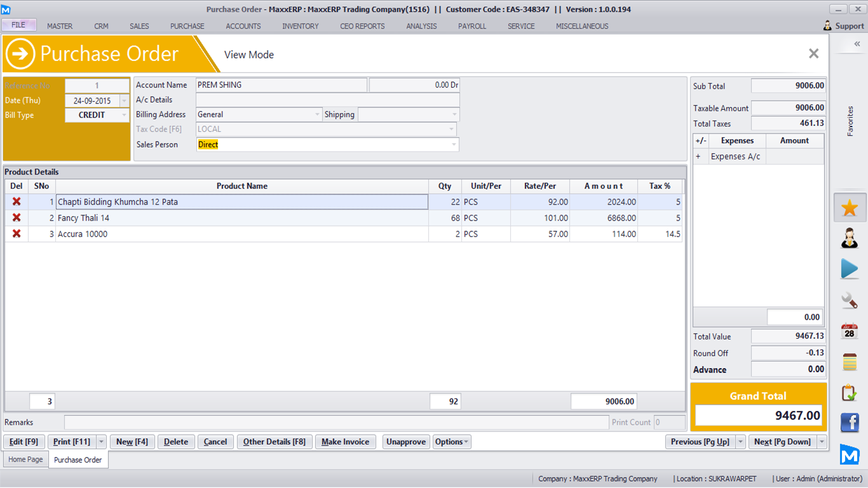Switch to the Home Page tab
868x488 pixels.
[x=25, y=459]
